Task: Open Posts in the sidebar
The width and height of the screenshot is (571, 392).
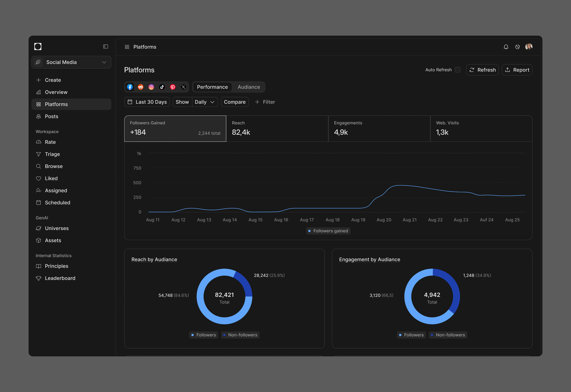Action: (71, 116)
